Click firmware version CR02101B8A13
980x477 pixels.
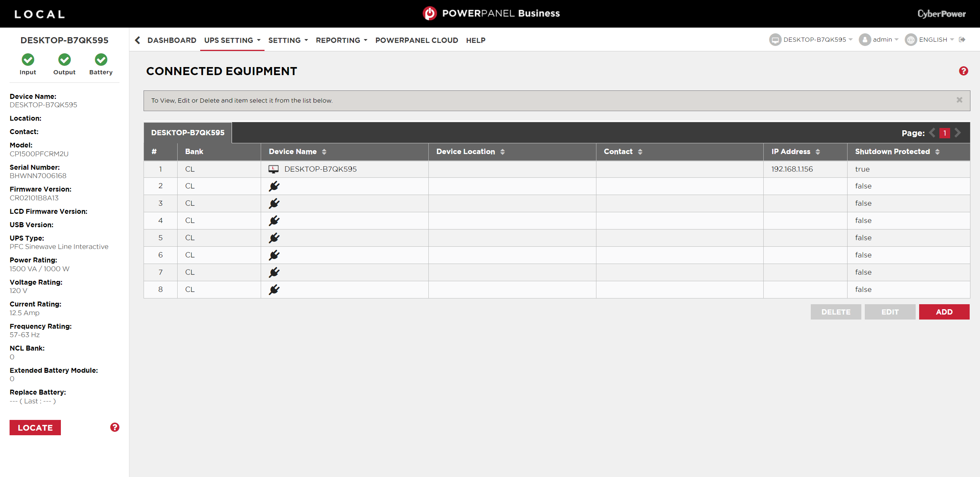(x=34, y=198)
